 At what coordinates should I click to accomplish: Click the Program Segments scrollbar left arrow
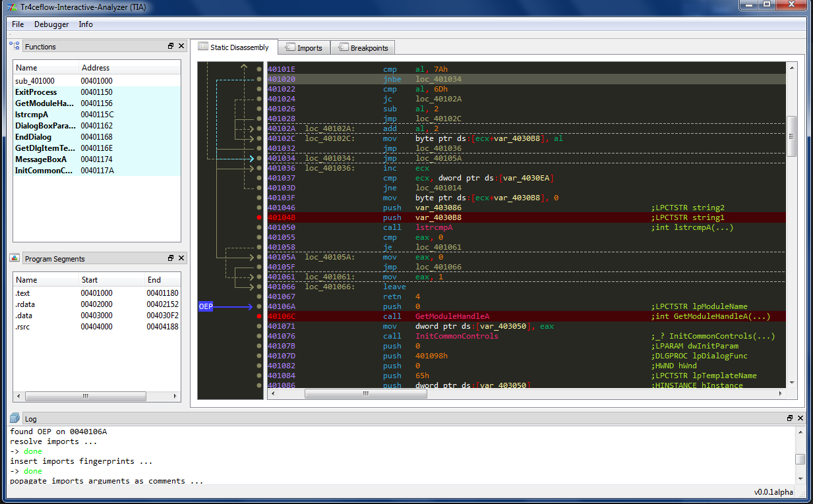pyautogui.click(x=18, y=397)
